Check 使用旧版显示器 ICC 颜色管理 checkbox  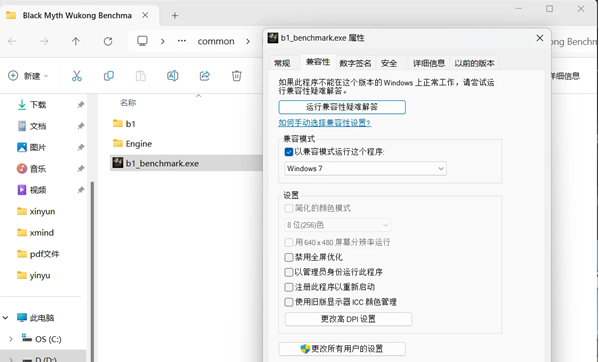pyautogui.click(x=289, y=302)
